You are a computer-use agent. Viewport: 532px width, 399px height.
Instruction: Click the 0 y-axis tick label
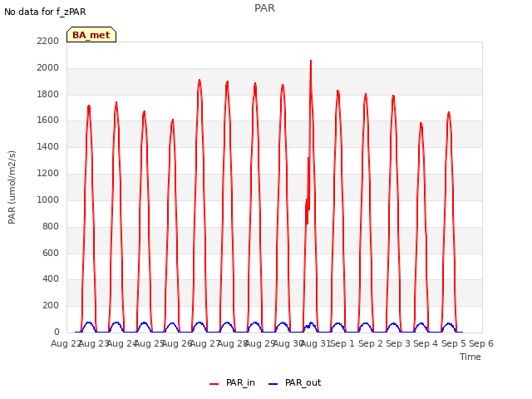coord(57,332)
